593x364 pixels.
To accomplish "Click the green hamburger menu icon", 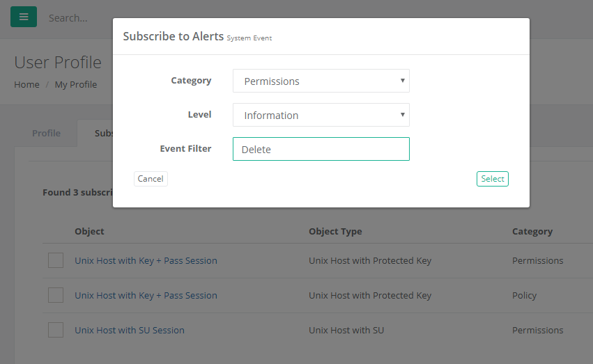I will point(23,17).
